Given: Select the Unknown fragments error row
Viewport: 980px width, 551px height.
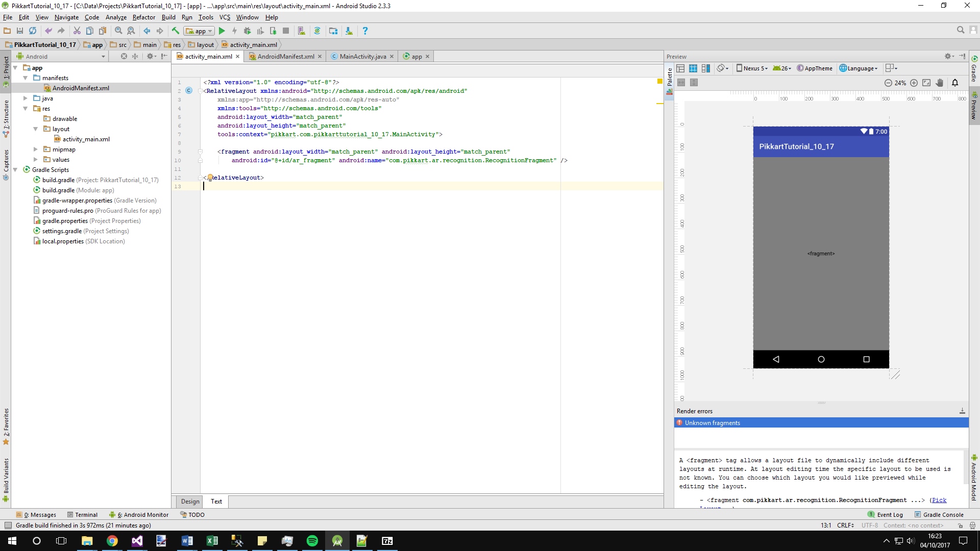Looking at the screenshot, I should pyautogui.click(x=821, y=423).
